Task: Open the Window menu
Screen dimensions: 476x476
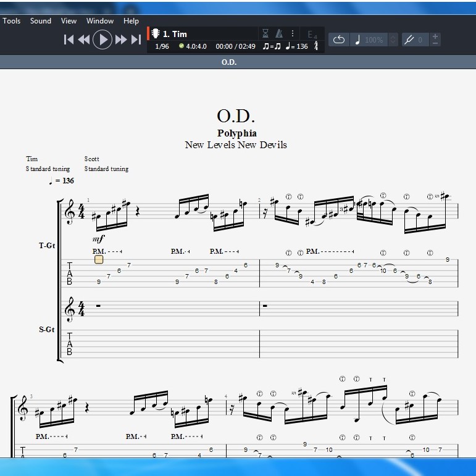Action: point(100,20)
